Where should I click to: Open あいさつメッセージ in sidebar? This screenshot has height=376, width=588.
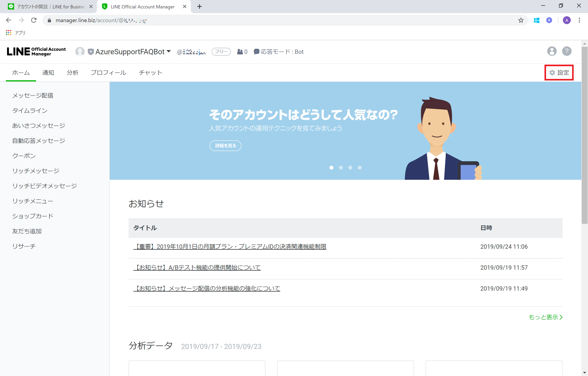(39, 126)
